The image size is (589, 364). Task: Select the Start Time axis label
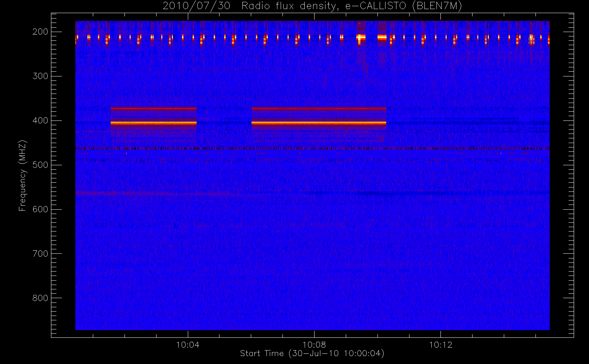pyautogui.click(x=312, y=353)
